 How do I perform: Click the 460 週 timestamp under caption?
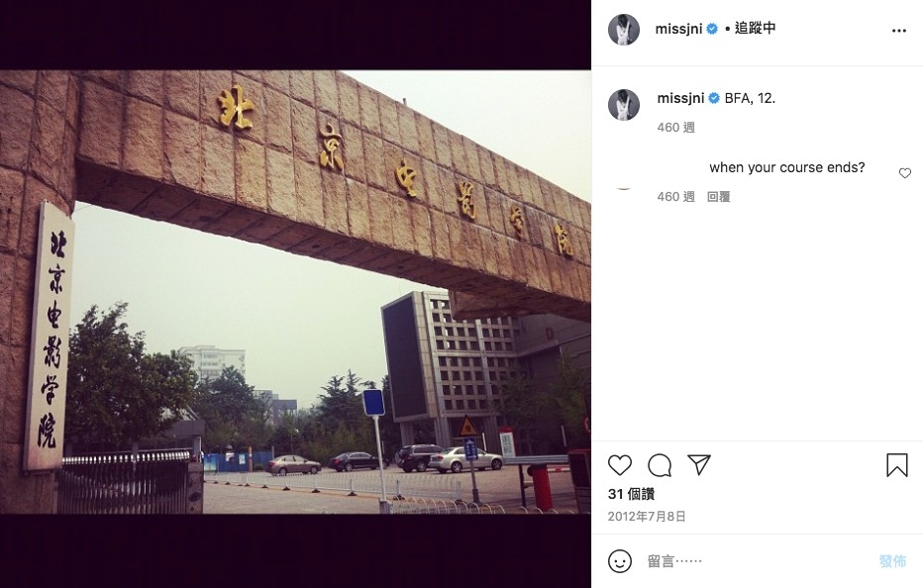click(675, 127)
